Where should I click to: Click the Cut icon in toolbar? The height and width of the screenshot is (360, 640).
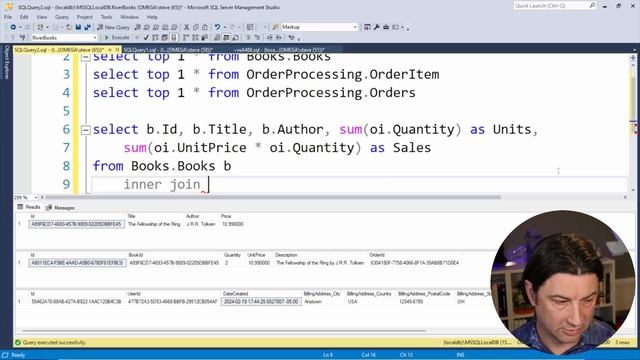tap(187, 27)
